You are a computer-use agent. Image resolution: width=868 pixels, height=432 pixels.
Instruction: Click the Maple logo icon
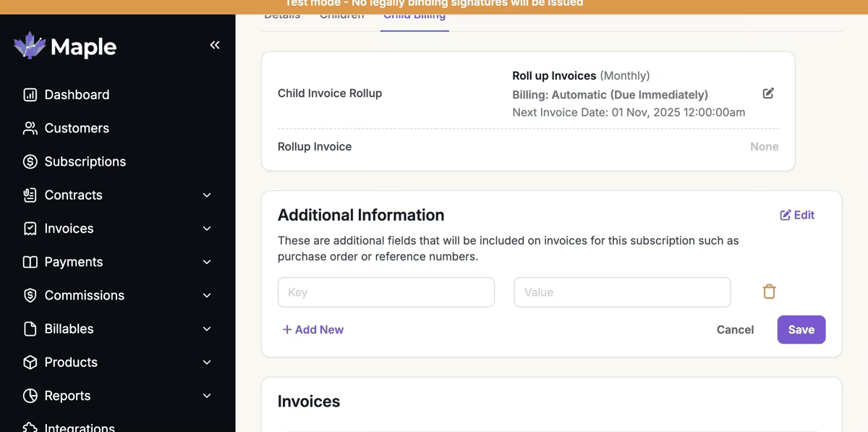30,46
